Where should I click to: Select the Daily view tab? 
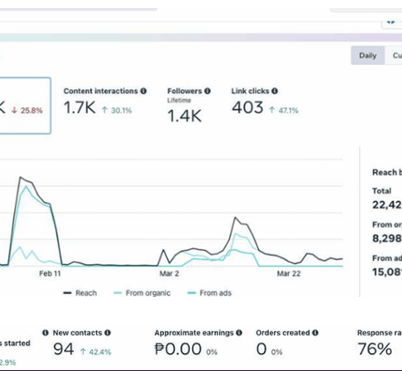(x=368, y=55)
